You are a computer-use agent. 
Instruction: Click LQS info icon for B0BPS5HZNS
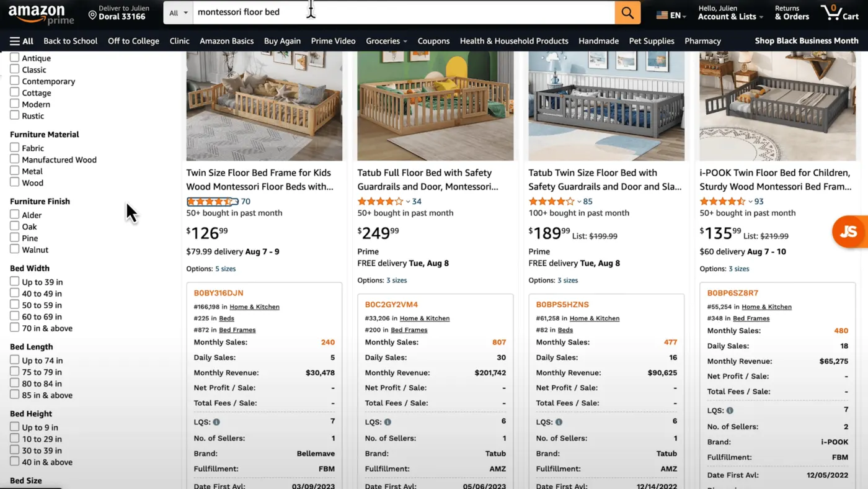coord(559,422)
